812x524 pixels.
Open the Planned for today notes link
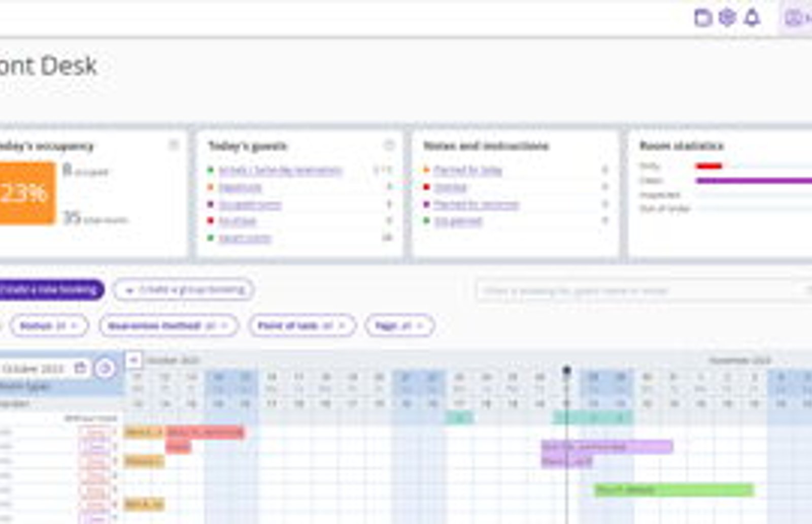pos(467,170)
